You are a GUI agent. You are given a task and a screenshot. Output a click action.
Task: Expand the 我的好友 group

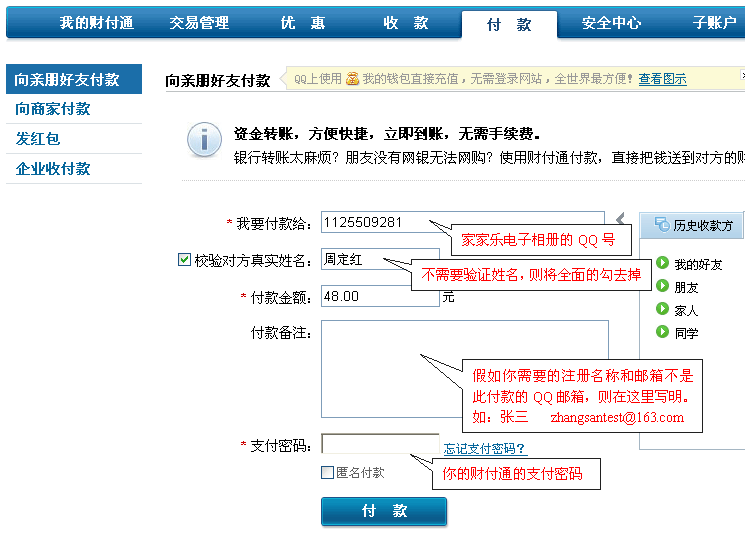(662, 263)
